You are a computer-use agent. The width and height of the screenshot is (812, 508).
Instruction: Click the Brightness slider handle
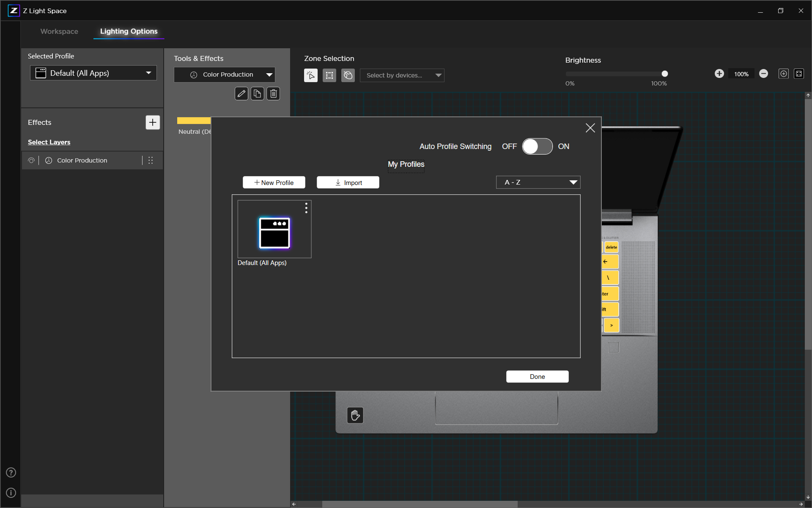(665, 74)
